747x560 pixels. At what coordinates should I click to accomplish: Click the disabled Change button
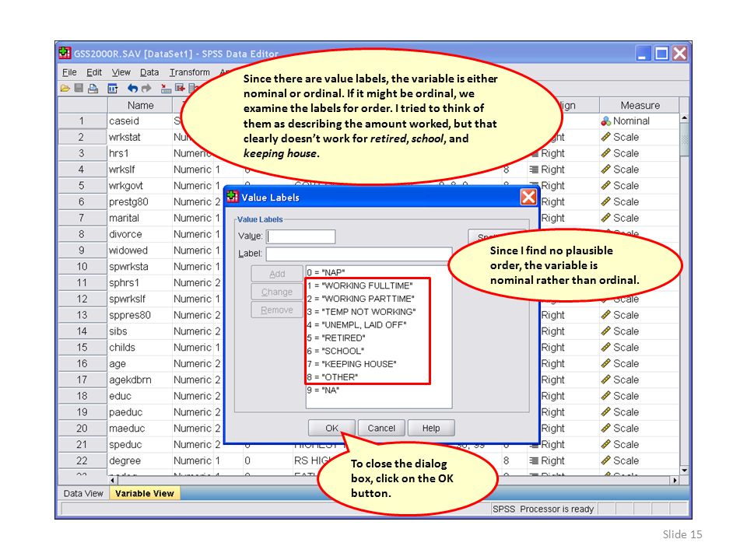point(277,292)
